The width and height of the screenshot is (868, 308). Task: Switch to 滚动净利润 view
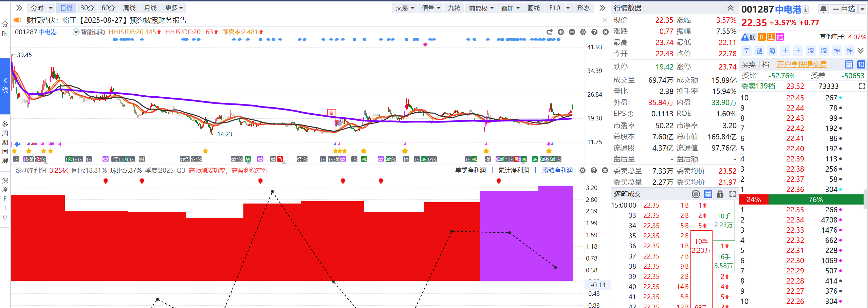coord(557,170)
